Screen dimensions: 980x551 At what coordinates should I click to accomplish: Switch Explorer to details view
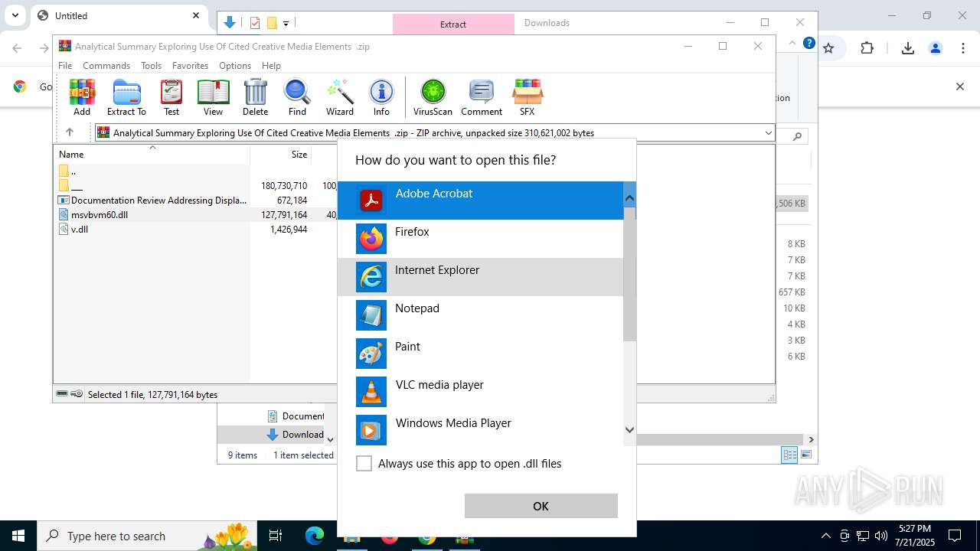789,455
